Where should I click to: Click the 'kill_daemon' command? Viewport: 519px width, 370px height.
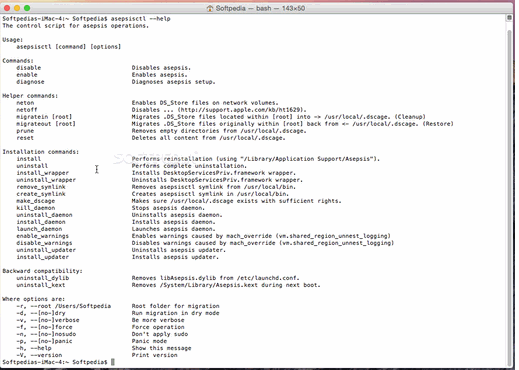[x=36, y=208]
